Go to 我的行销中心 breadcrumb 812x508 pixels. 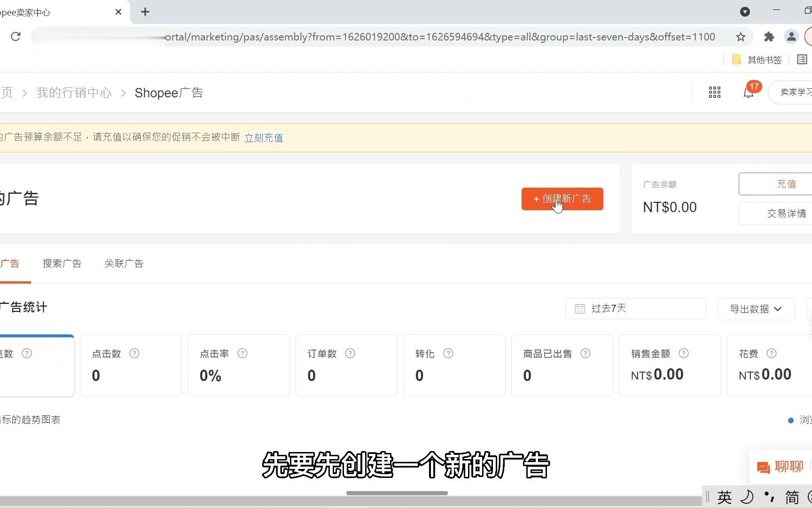(74, 93)
